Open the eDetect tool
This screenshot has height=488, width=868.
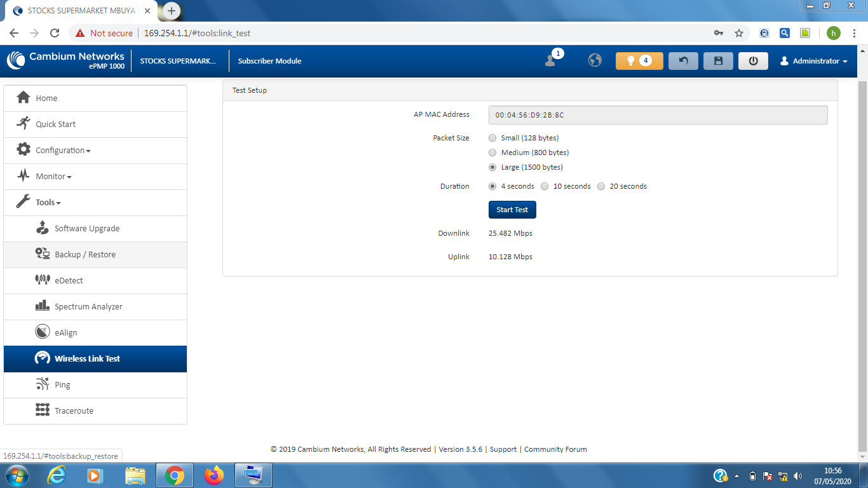click(x=69, y=280)
